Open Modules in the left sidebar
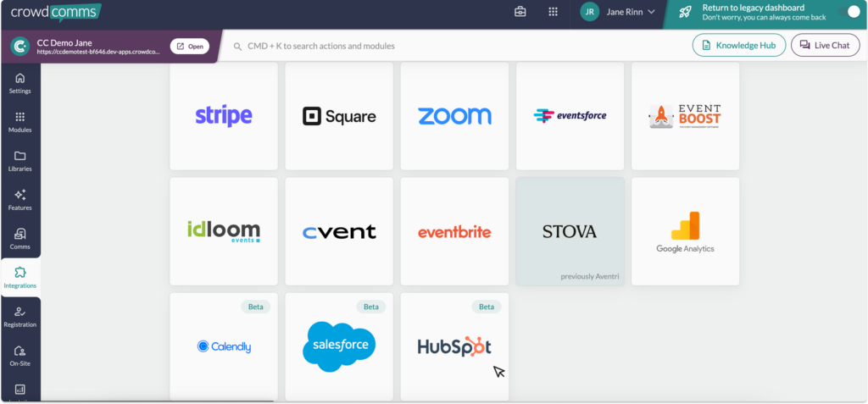 [20, 122]
